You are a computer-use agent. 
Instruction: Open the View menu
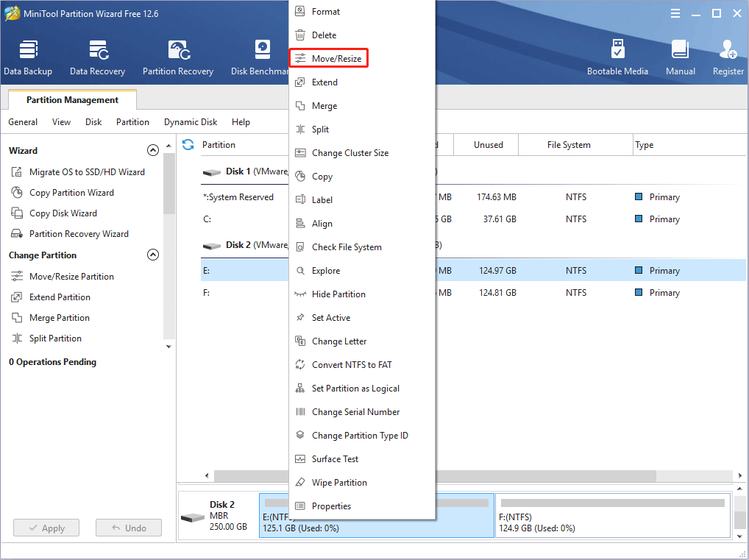(61, 122)
